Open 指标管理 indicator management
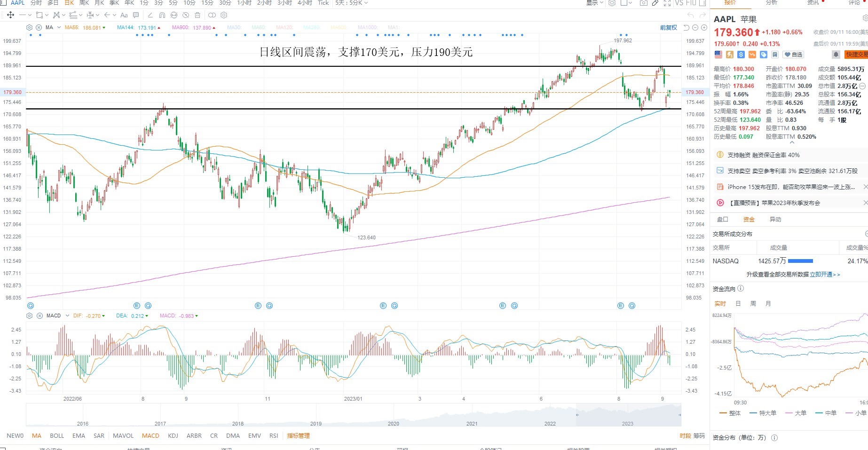Screen dimensions: 868x450 click(x=298, y=436)
